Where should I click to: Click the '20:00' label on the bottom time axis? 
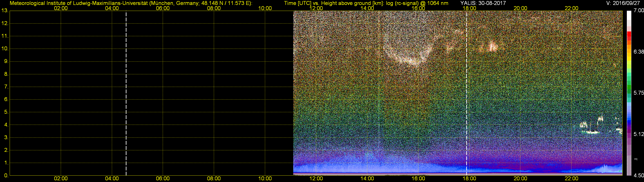tap(520, 179)
